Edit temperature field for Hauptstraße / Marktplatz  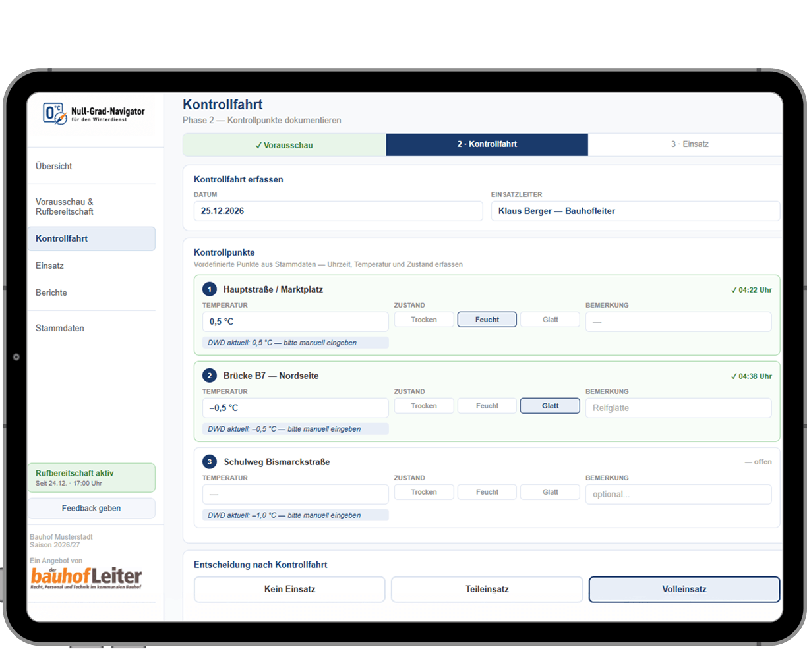[x=295, y=322]
